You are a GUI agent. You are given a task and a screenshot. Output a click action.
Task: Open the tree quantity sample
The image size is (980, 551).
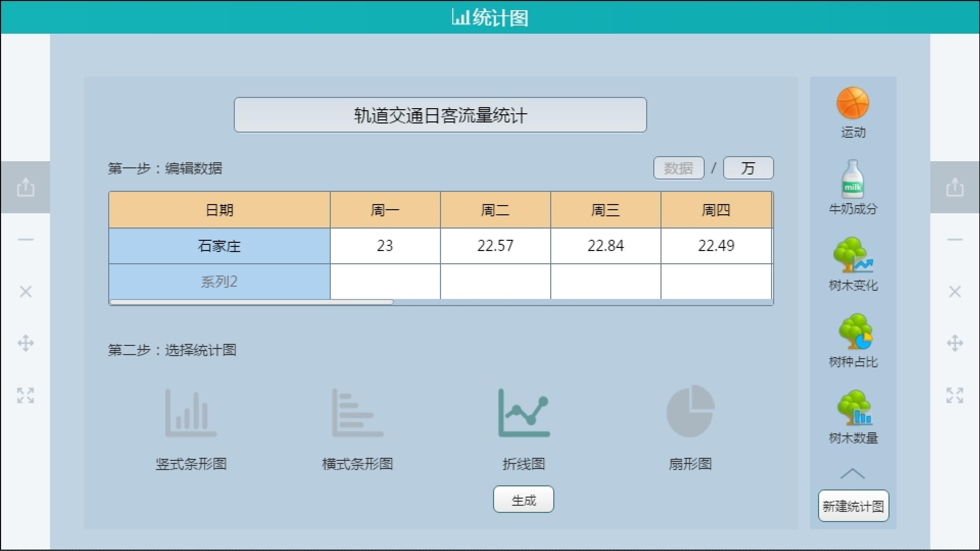[854, 408]
